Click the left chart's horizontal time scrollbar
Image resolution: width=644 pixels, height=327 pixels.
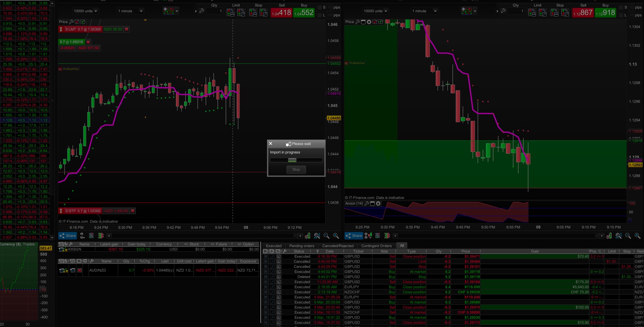(x=204, y=236)
